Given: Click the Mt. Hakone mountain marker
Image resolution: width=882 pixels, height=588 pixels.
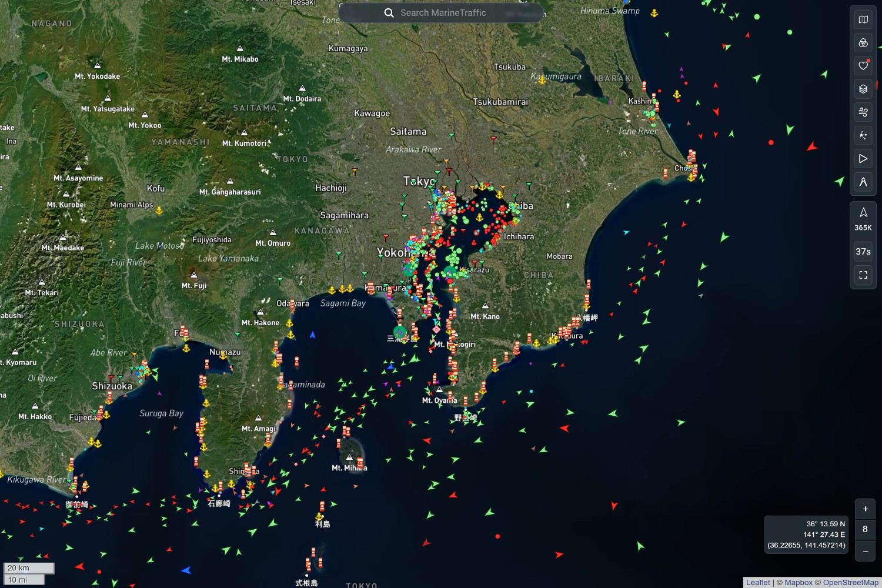Looking at the screenshot, I should click(260, 312).
